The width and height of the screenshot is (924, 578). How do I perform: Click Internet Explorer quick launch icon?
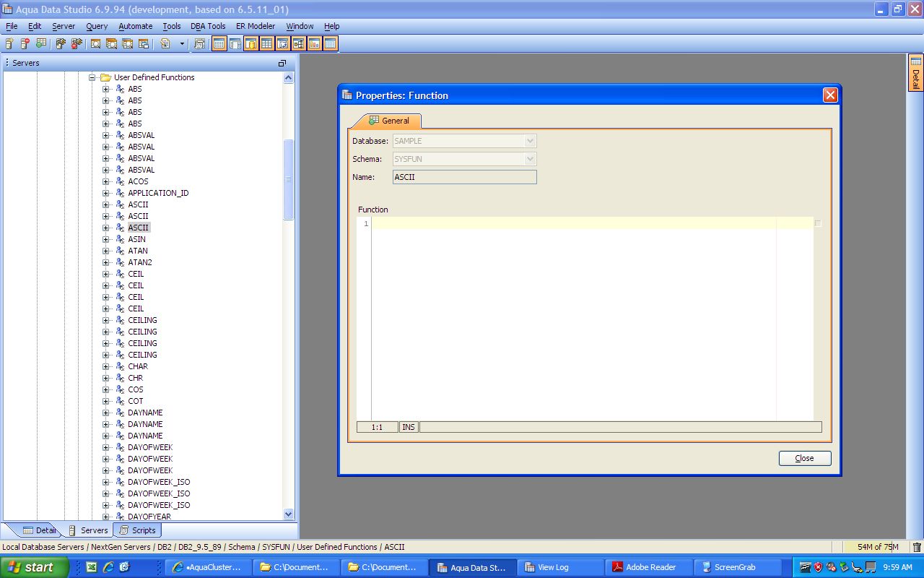(108, 567)
